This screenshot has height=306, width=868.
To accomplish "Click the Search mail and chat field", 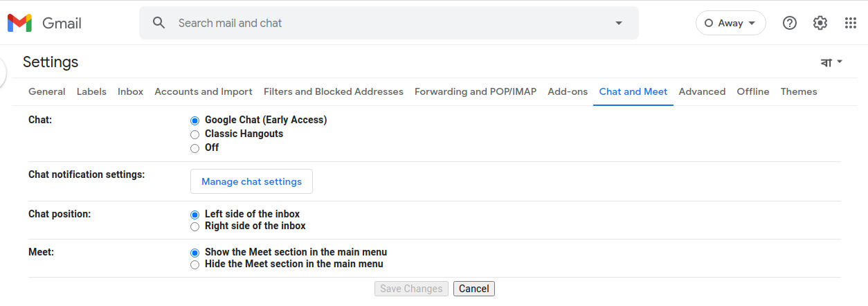I will coord(388,23).
